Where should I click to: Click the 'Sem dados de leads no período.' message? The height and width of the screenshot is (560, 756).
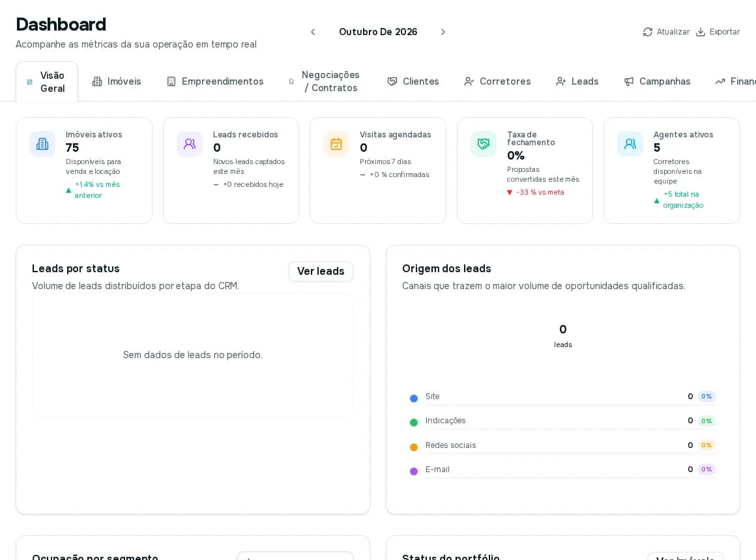pos(193,355)
